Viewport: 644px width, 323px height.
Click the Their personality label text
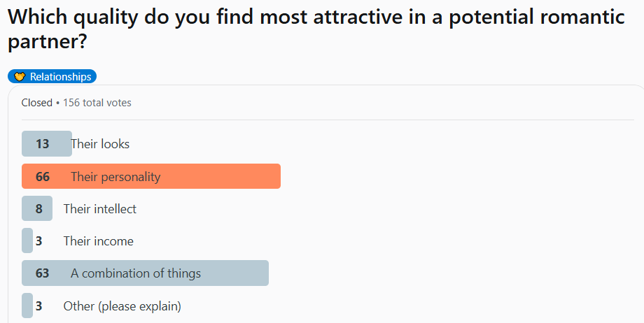(x=115, y=176)
